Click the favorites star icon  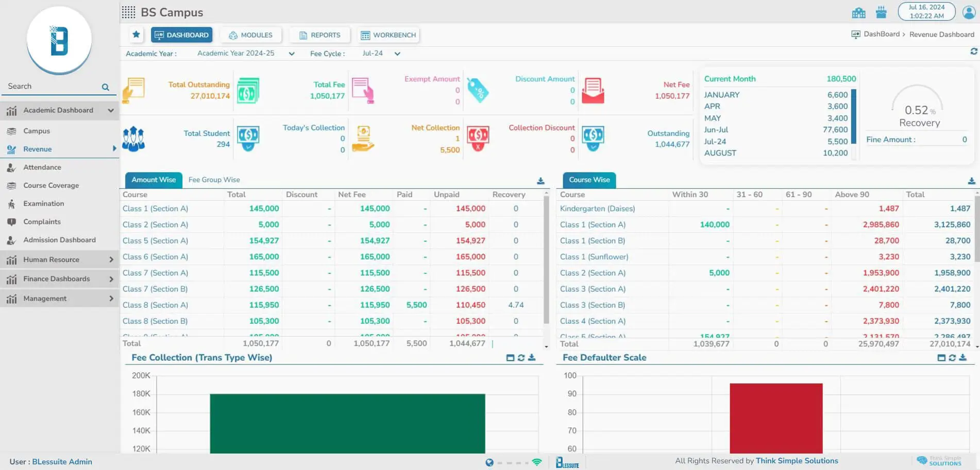tap(136, 34)
